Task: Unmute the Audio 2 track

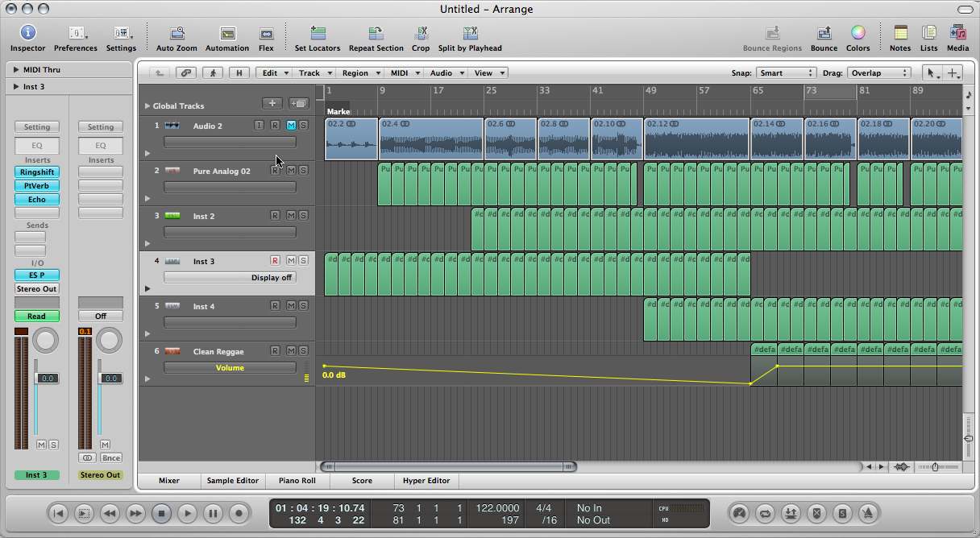Action: (291, 125)
